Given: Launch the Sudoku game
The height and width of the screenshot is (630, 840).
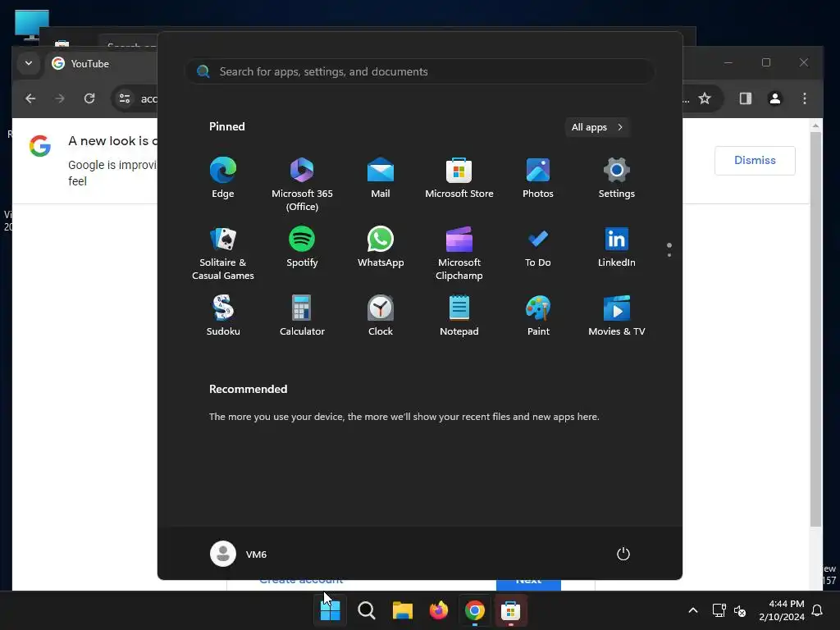Looking at the screenshot, I should coord(223,316).
